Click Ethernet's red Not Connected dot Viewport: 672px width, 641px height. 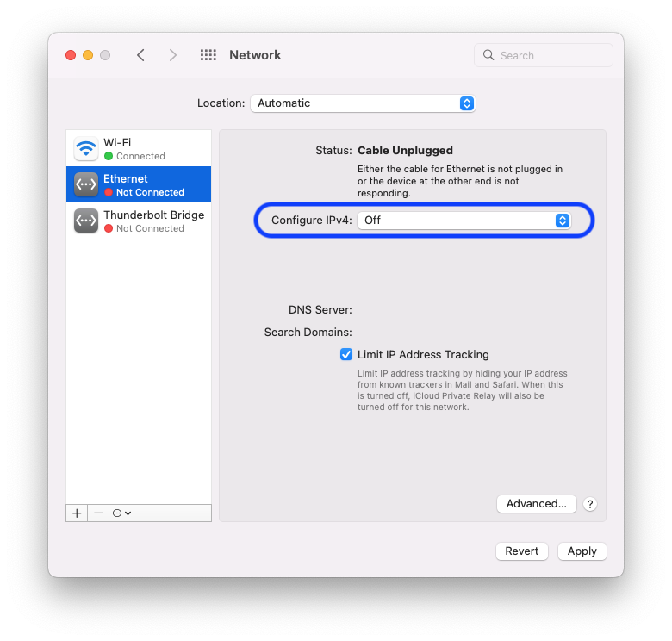pos(109,192)
